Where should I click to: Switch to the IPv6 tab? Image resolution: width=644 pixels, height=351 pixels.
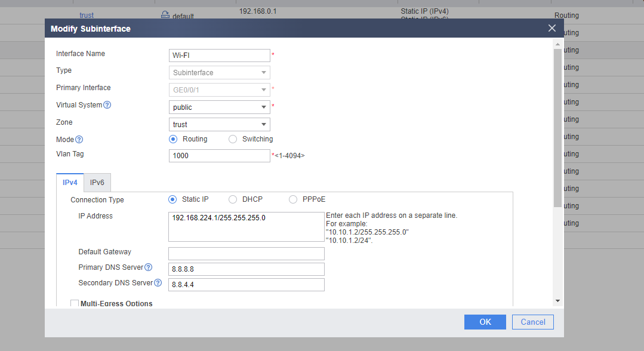click(x=97, y=183)
